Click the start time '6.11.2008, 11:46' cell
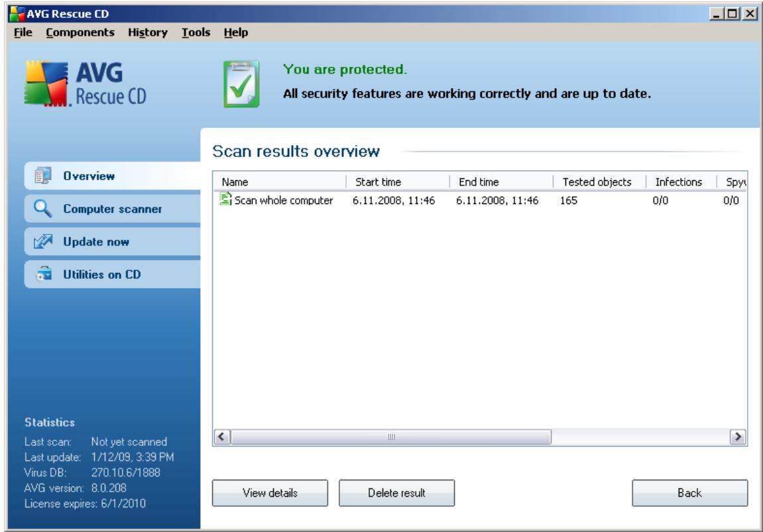This screenshot has width=763, height=532. pyautogui.click(x=394, y=200)
